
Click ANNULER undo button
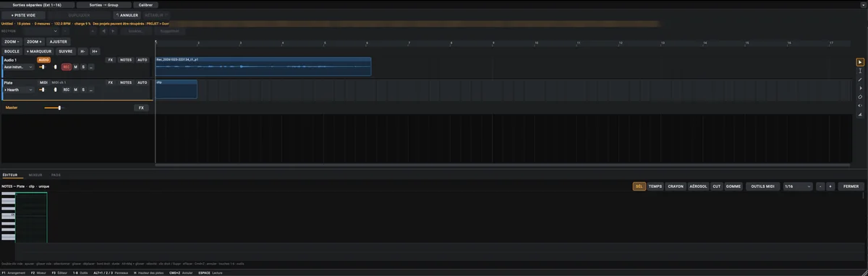[x=128, y=14]
